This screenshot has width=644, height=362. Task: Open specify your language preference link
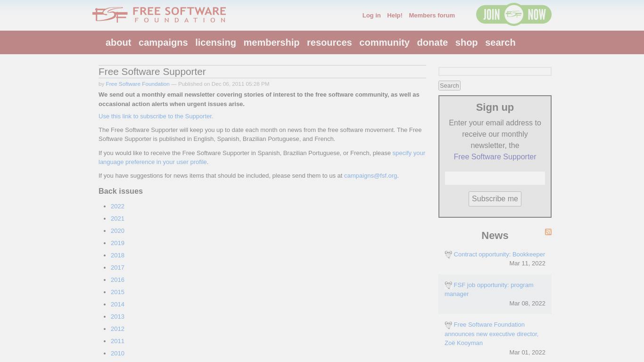[x=262, y=157]
